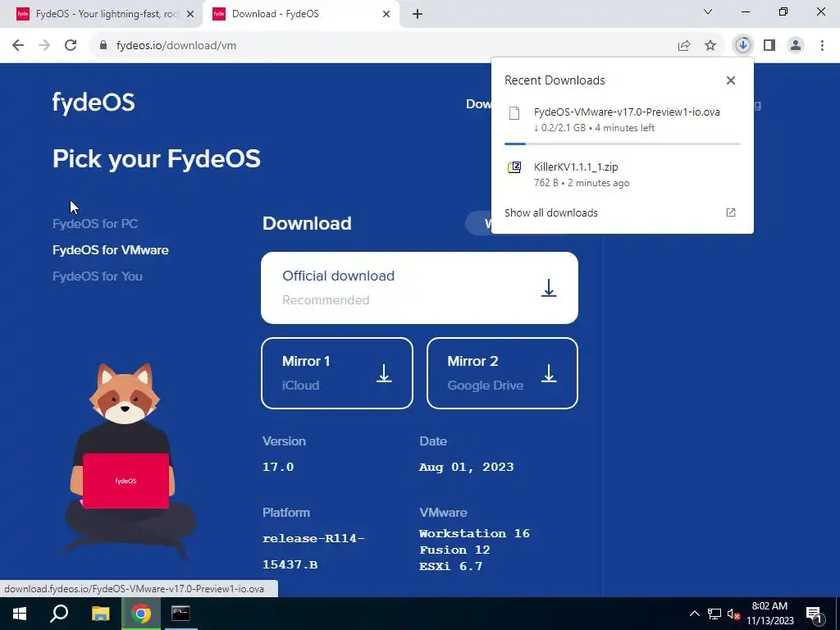This screenshot has height=630, width=840.
Task: Click the muted volume tray icon
Action: tap(734, 614)
